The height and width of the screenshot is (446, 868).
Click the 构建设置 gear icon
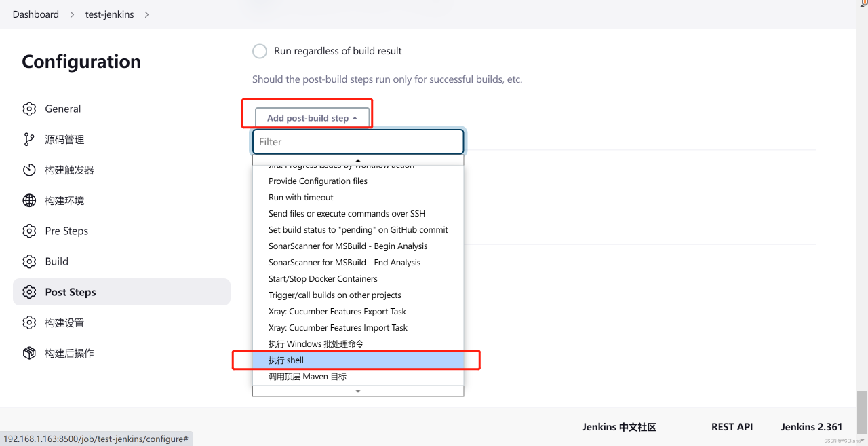tap(29, 323)
